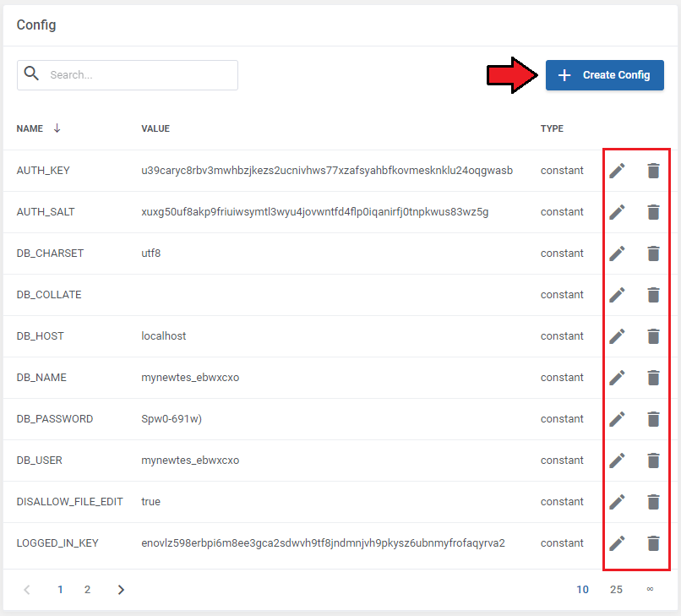Click the LOGGED_IN_KEY name cell
Viewport: 681px width, 616px height.
57,543
